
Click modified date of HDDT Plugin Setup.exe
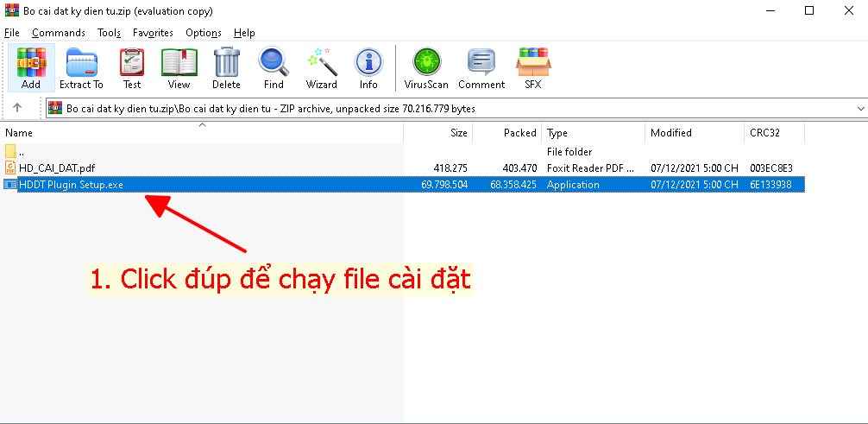click(695, 185)
